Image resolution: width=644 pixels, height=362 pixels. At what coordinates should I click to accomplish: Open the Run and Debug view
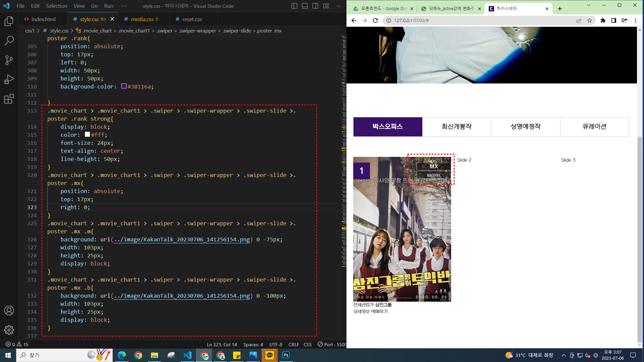click(9, 79)
